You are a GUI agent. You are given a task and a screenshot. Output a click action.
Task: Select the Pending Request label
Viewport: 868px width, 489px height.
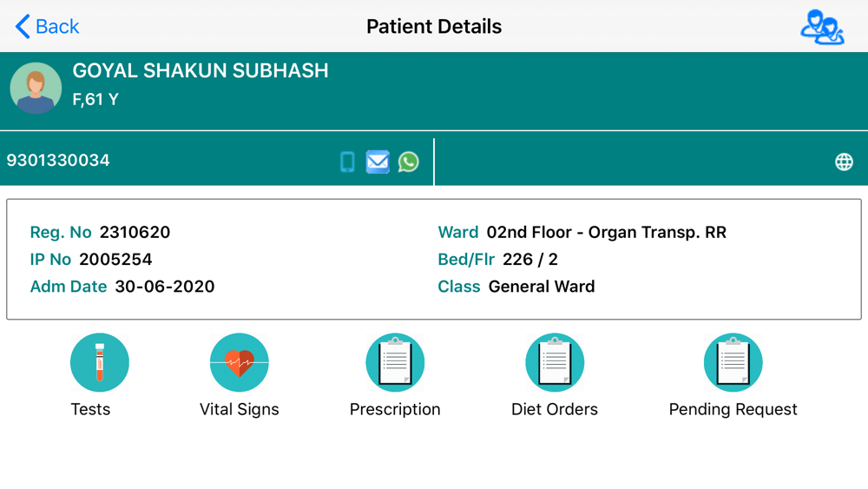[733, 409]
